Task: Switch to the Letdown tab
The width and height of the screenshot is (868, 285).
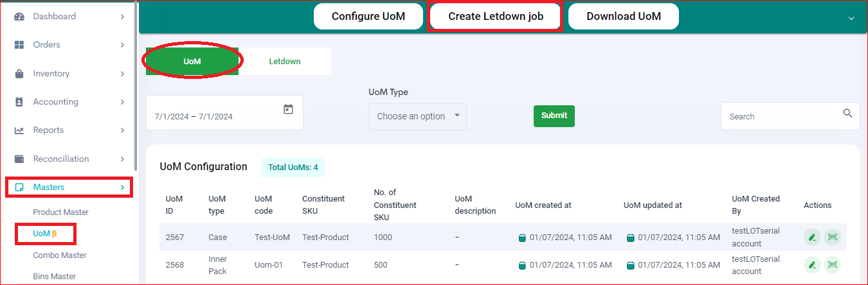Action: pyautogui.click(x=285, y=62)
